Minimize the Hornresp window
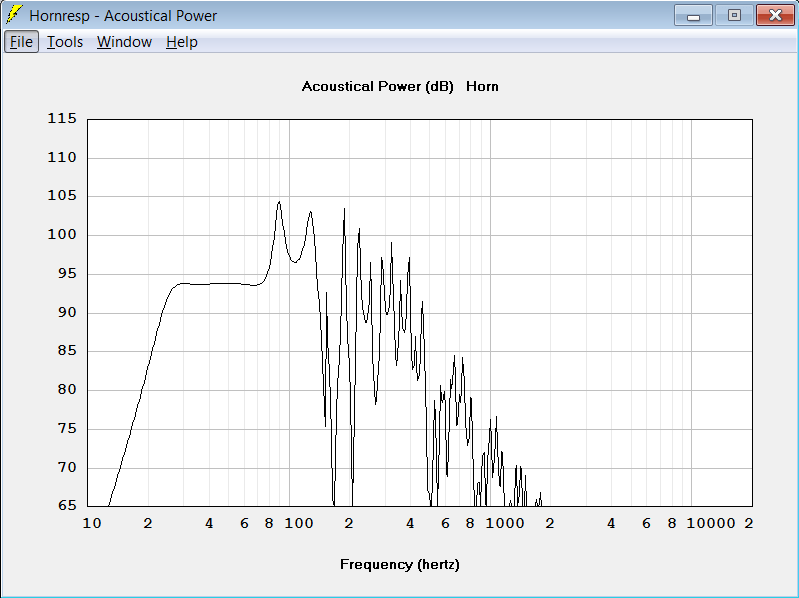Viewport: 799px width, 598px height. (x=693, y=15)
